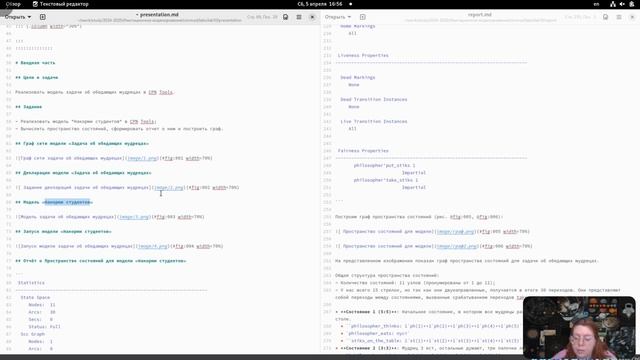640x360 pixels.
Task: Click the image/2.png link
Action: tap(169, 188)
